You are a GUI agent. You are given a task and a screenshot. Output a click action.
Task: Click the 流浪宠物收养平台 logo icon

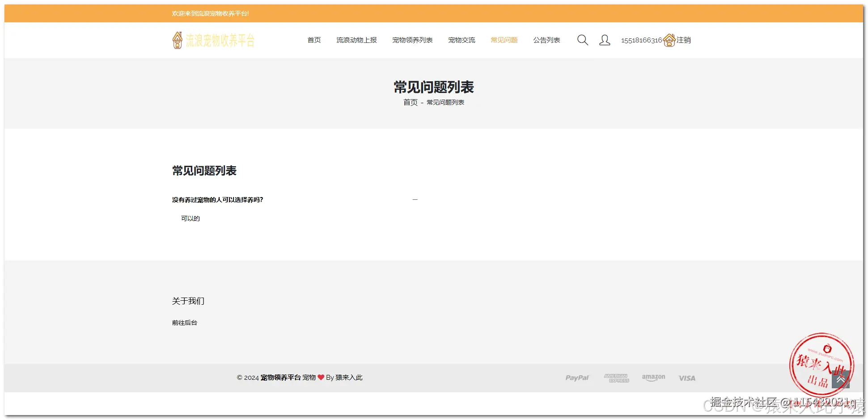point(177,39)
